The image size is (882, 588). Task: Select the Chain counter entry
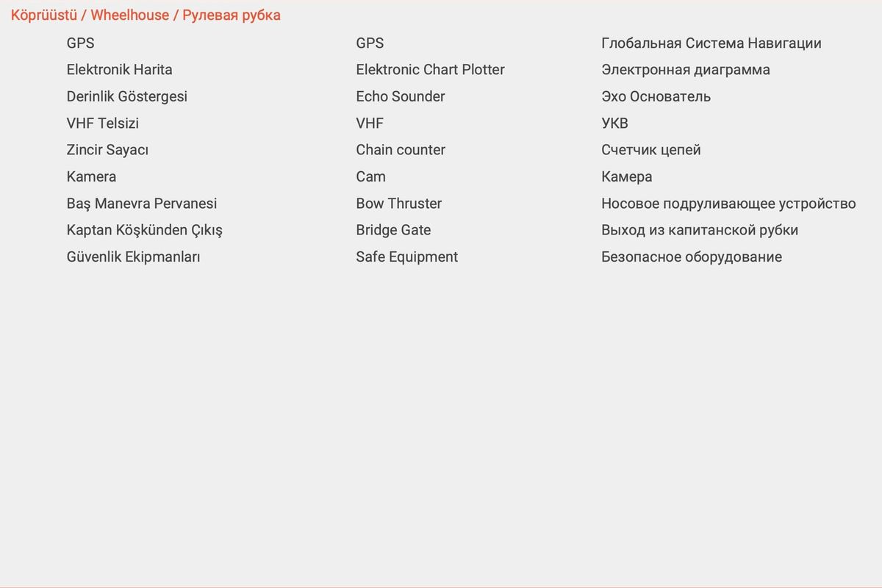400,150
